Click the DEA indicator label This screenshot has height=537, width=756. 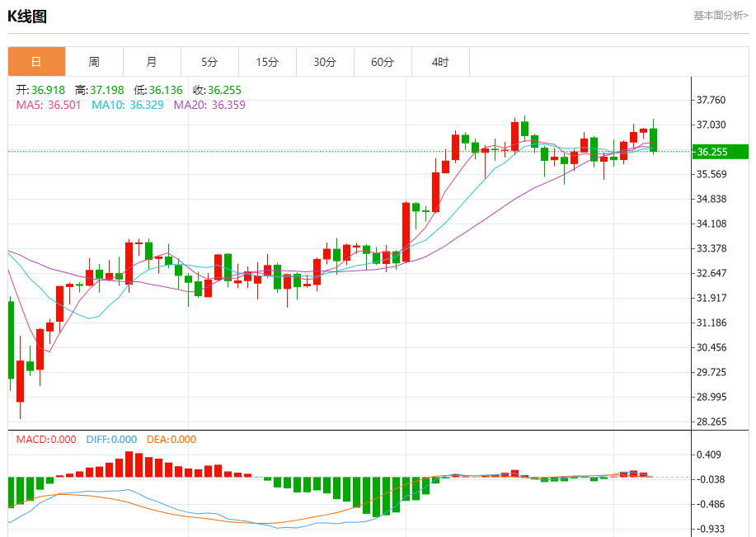tap(171, 440)
